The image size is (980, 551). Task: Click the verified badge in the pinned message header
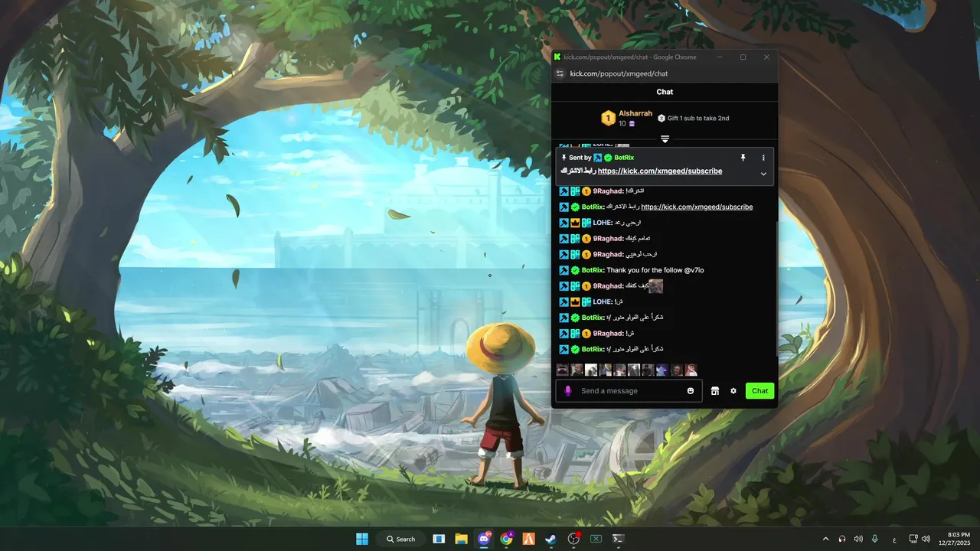(608, 158)
